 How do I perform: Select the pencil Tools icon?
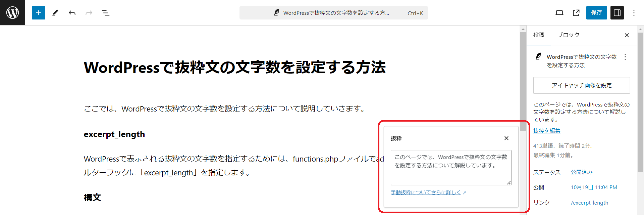55,13
